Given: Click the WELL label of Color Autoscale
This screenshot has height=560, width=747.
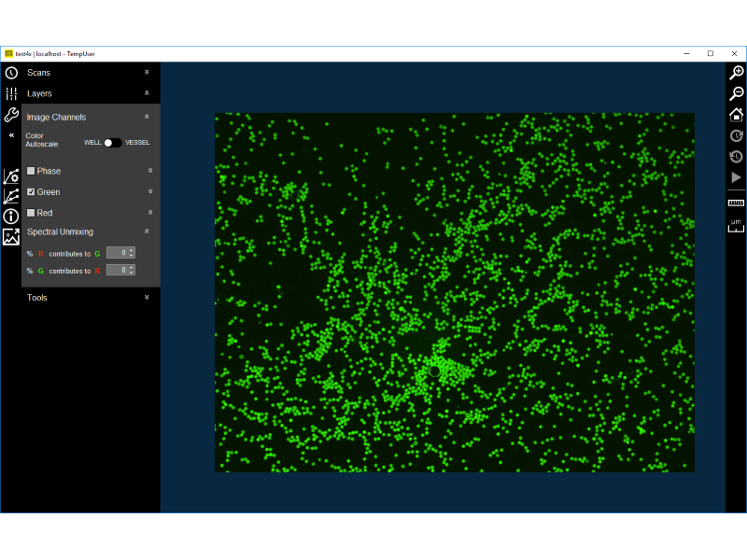Looking at the screenshot, I should point(92,143).
